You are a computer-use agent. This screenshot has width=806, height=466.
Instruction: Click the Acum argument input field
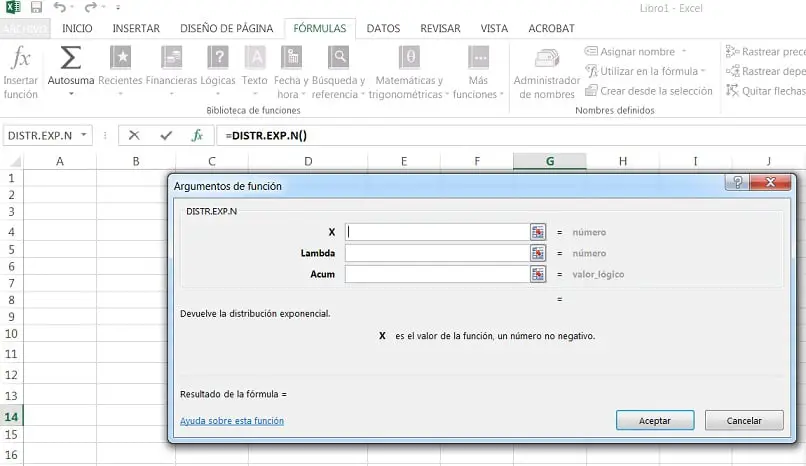437,274
